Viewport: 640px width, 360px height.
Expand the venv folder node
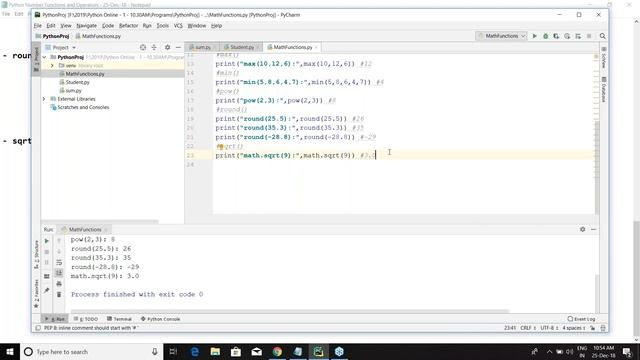coord(52,65)
